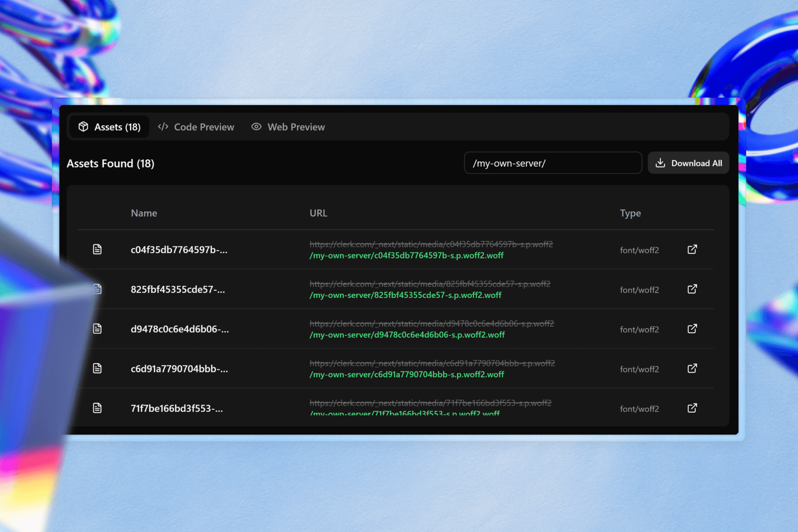Click rewritten URL for c04f35db7764597b font
The height and width of the screenshot is (532, 798).
click(406, 256)
